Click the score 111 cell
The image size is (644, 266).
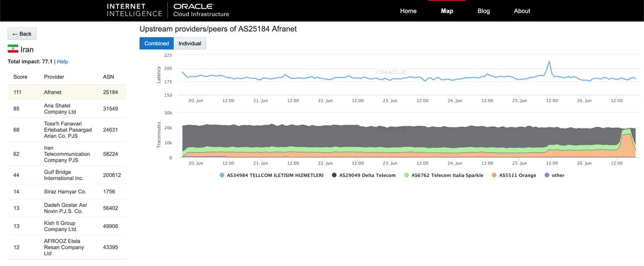click(x=18, y=92)
